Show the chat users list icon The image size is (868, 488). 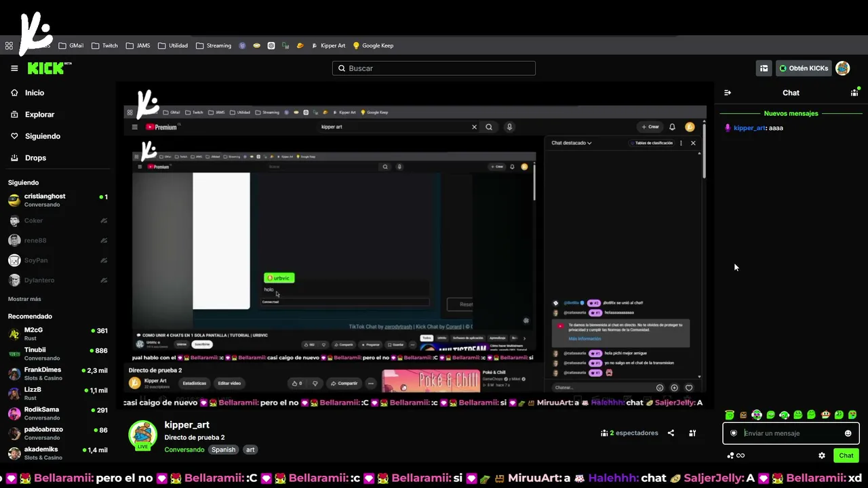854,93
